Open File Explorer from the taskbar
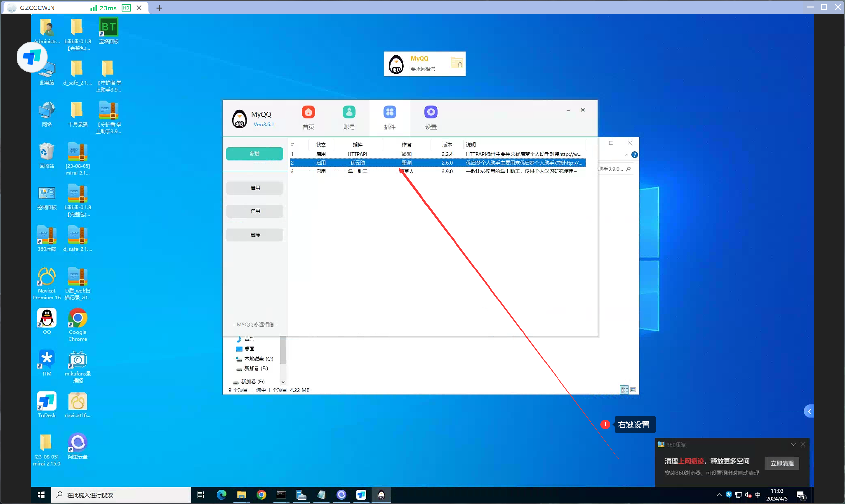The height and width of the screenshot is (504, 845). [241, 495]
